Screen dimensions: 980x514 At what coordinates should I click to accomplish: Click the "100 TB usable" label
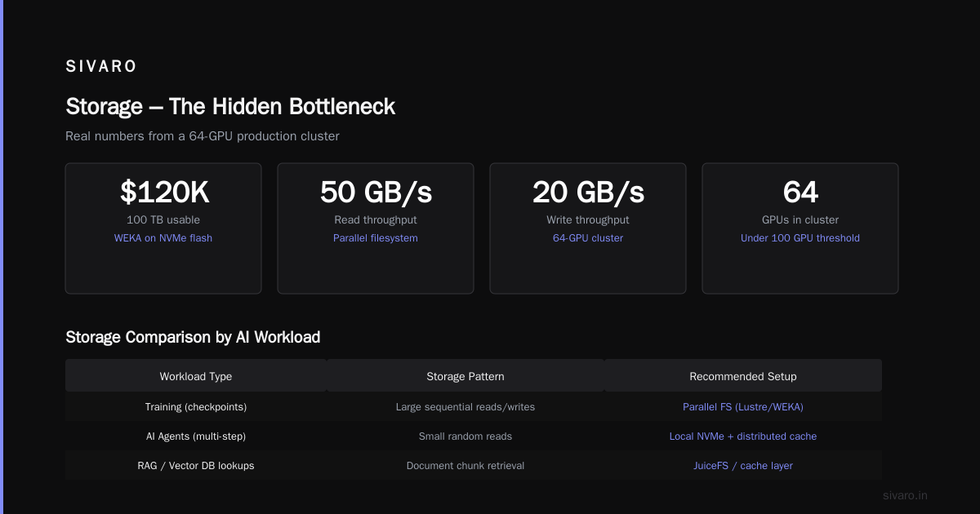163,219
